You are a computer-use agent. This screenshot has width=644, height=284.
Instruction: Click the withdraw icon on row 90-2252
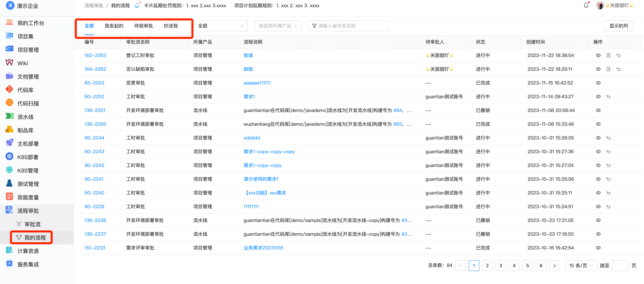(608, 96)
